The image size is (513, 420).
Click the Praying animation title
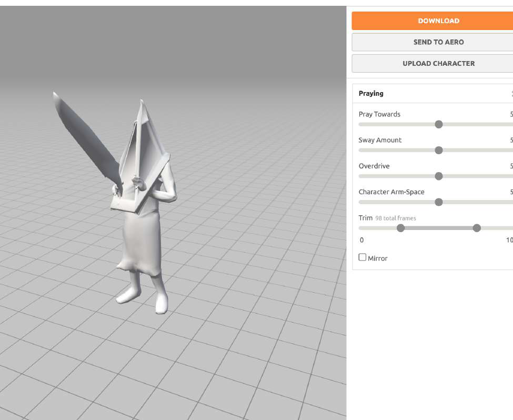(371, 93)
